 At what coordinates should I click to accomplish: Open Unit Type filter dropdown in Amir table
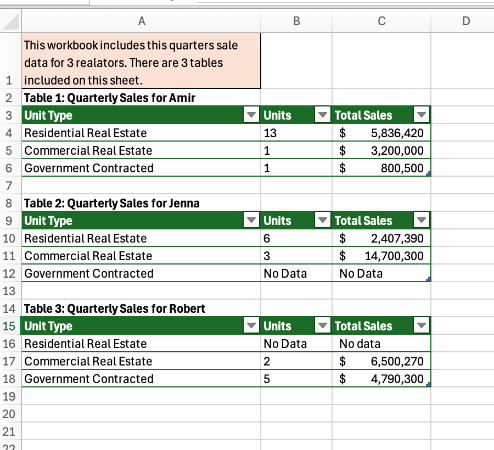[251, 115]
